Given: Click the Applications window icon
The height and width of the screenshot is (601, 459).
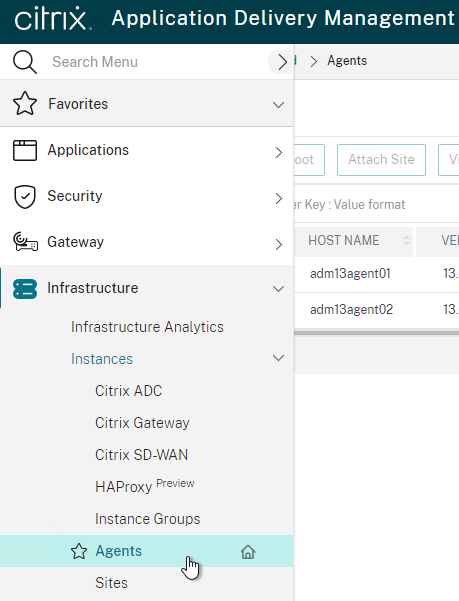Looking at the screenshot, I should click(25, 150).
